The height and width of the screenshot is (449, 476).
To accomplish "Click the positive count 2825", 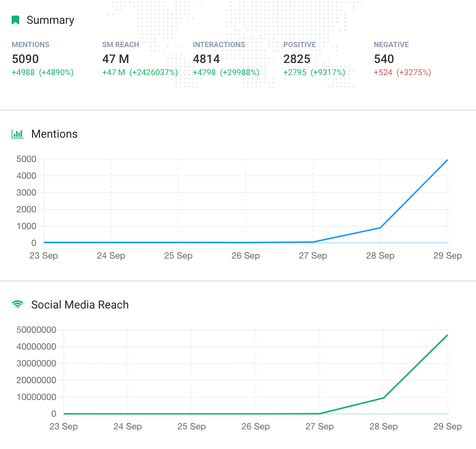I will tap(297, 59).
